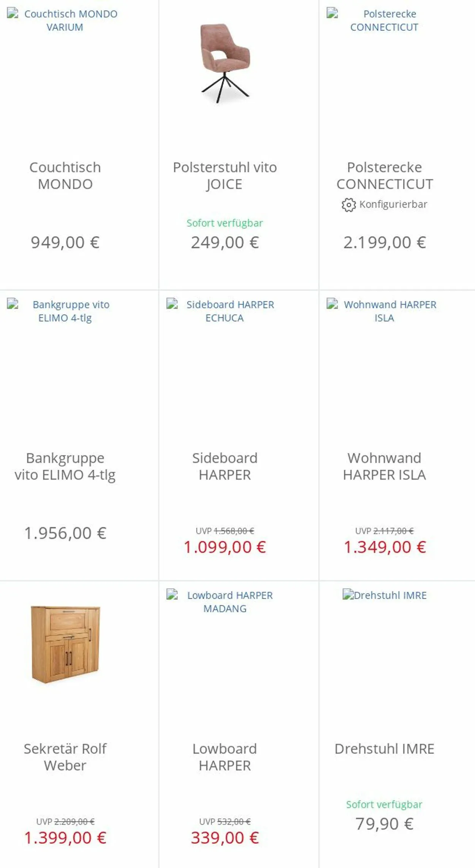Click broken image icon for Couchtisch MONDO VARIUM
This screenshot has width=475, height=868.
pyautogui.click(x=13, y=13)
